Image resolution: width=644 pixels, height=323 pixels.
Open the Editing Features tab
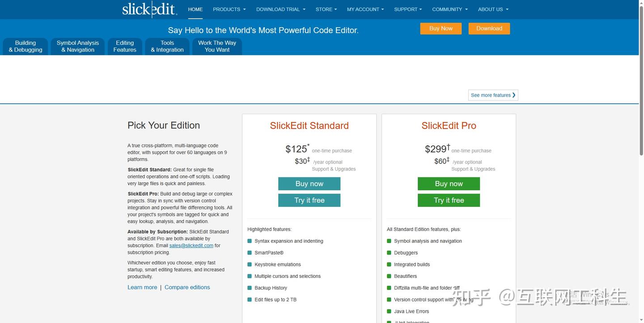coord(125,46)
